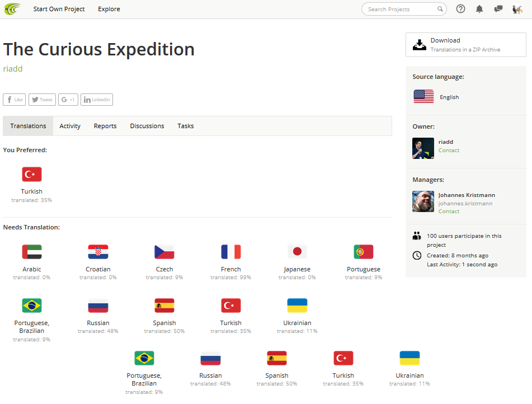Open the Japanese language name

click(297, 269)
